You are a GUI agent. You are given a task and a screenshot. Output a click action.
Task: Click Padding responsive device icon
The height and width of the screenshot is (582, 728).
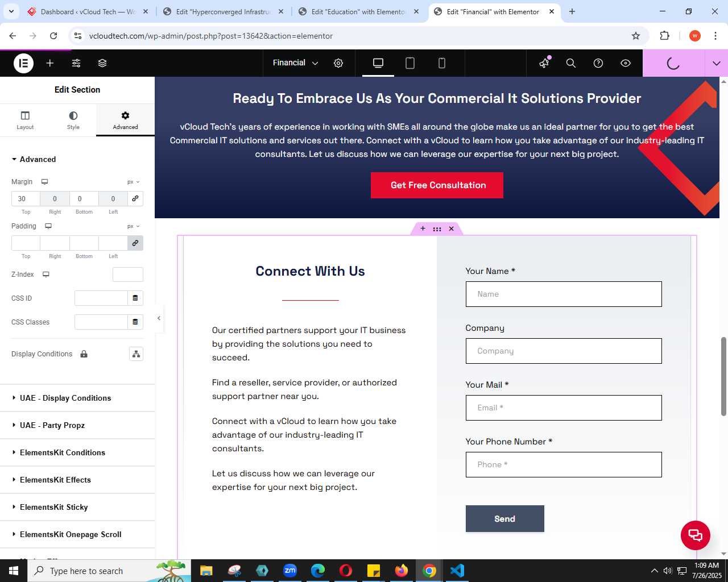click(x=48, y=226)
